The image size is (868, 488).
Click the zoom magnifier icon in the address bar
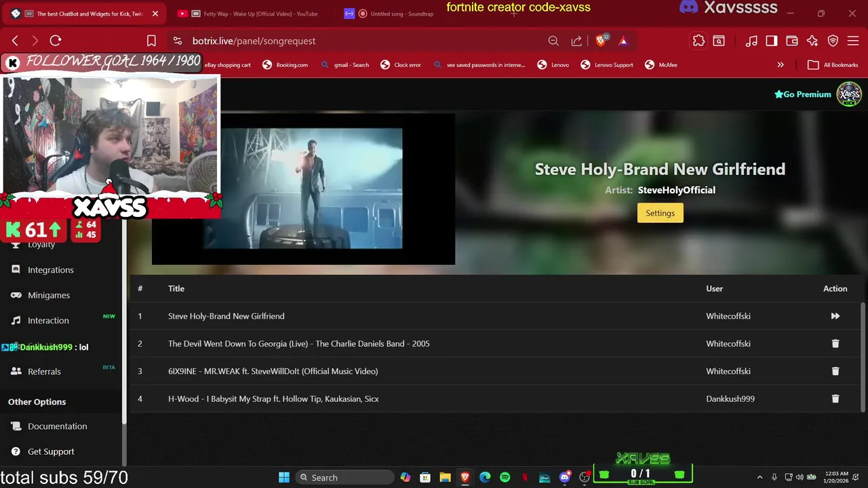tap(553, 41)
